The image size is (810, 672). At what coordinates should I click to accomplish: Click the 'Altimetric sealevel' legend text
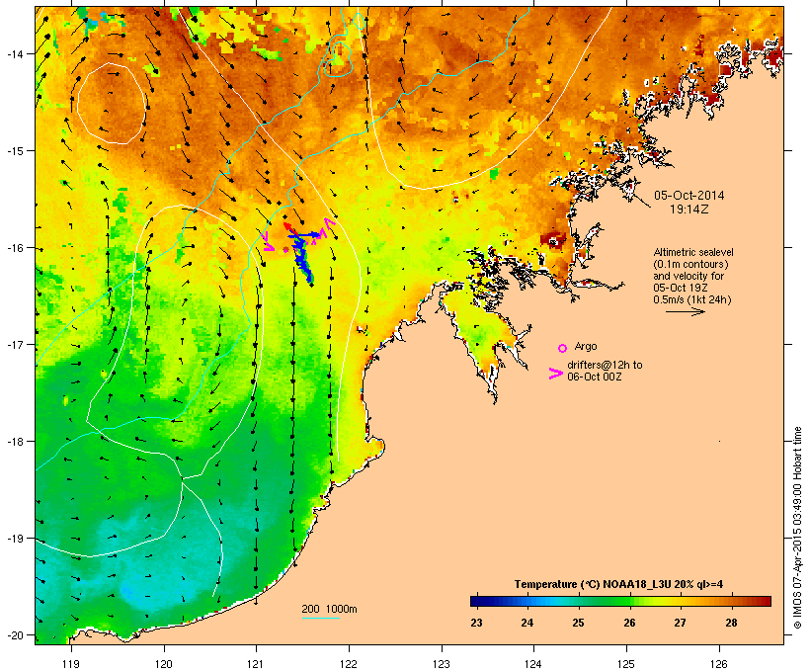click(693, 252)
